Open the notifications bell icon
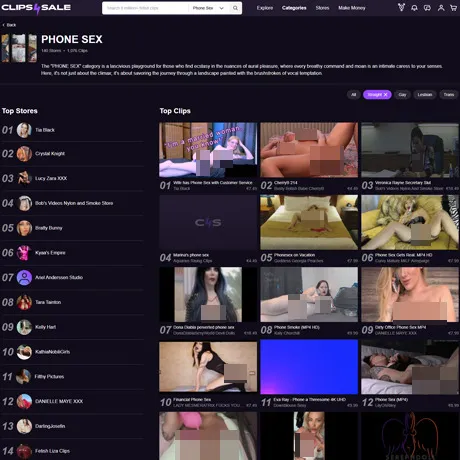The width and height of the screenshot is (460, 460). pyautogui.click(x=414, y=8)
